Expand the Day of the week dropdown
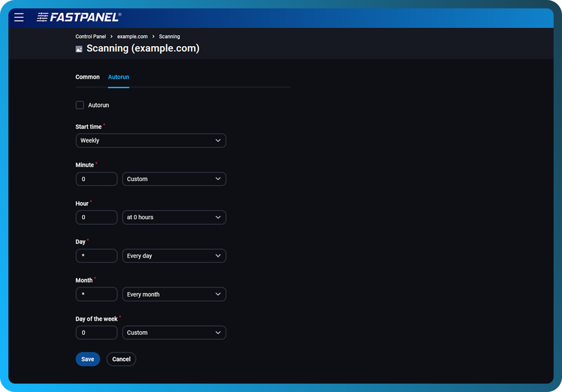The image size is (562, 392). point(174,332)
